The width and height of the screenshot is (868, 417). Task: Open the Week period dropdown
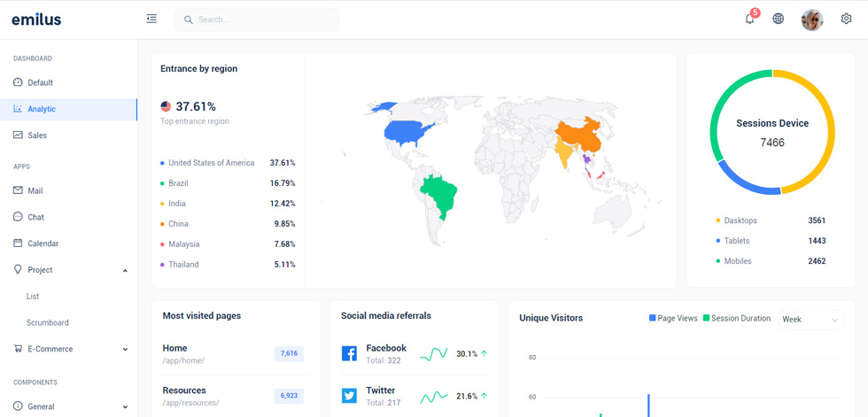point(811,320)
